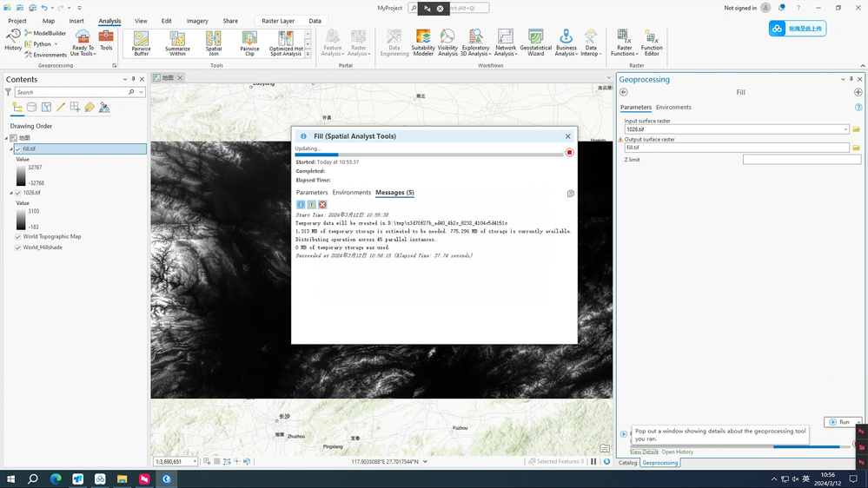Toggle World Topographic Map layer visibility
868x488 pixels.
(18, 237)
